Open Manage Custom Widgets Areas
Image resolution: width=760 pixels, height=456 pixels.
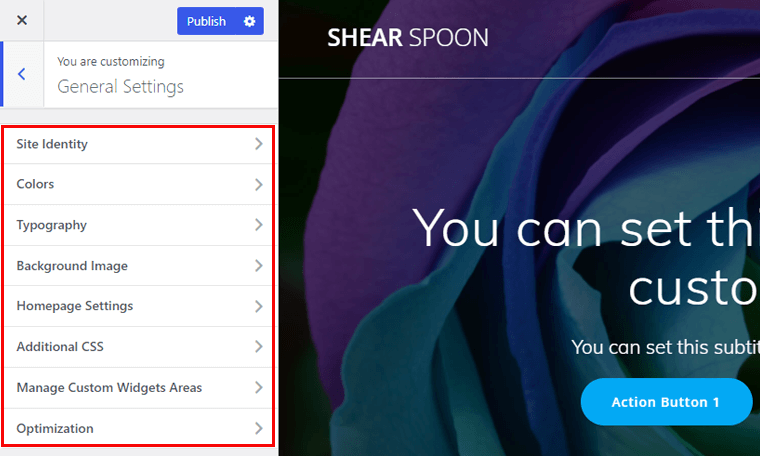[x=139, y=388]
